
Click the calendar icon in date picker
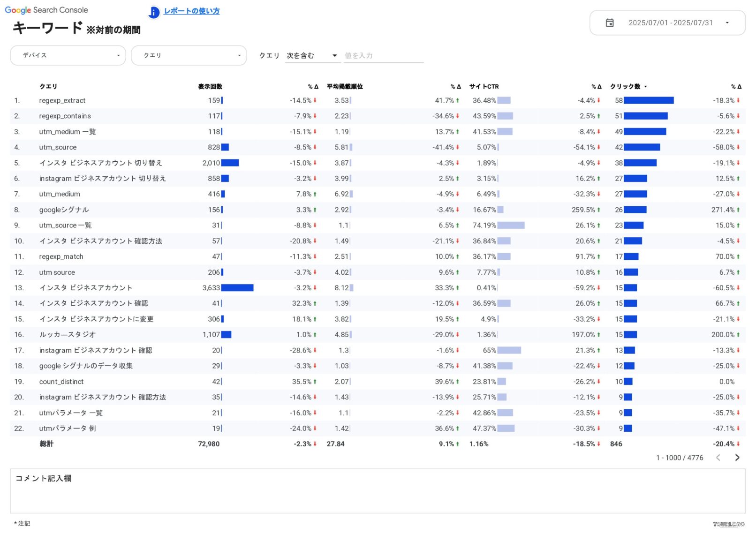pos(609,23)
